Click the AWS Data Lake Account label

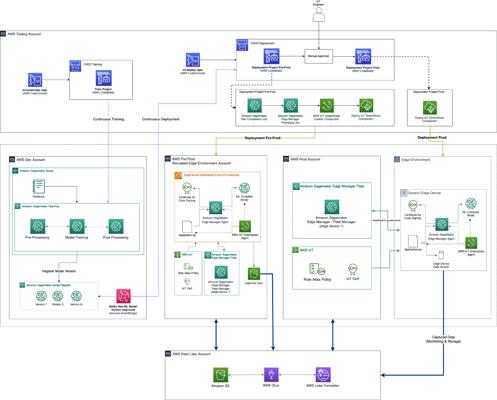(191, 354)
